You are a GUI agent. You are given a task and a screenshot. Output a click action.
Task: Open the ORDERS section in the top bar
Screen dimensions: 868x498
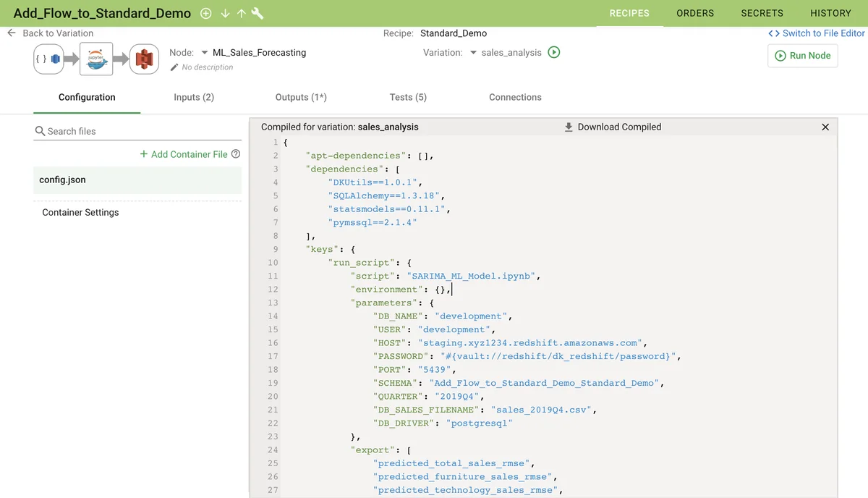(694, 12)
